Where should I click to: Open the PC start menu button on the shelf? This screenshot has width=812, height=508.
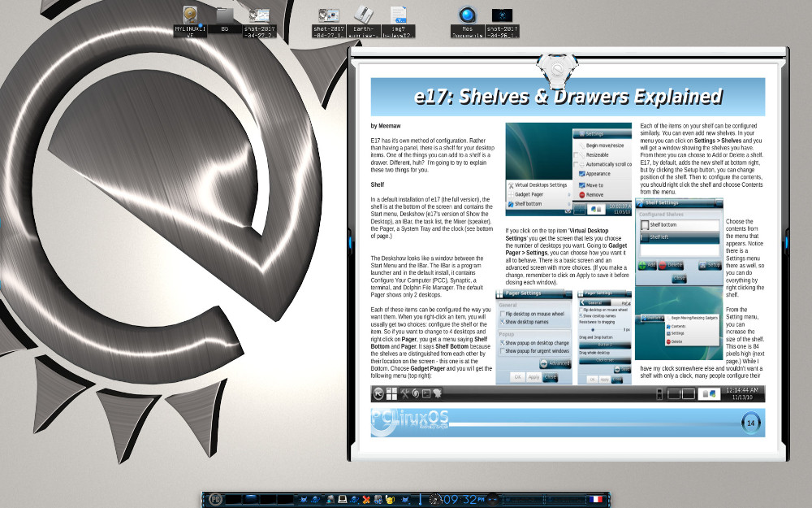pos(215,500)
